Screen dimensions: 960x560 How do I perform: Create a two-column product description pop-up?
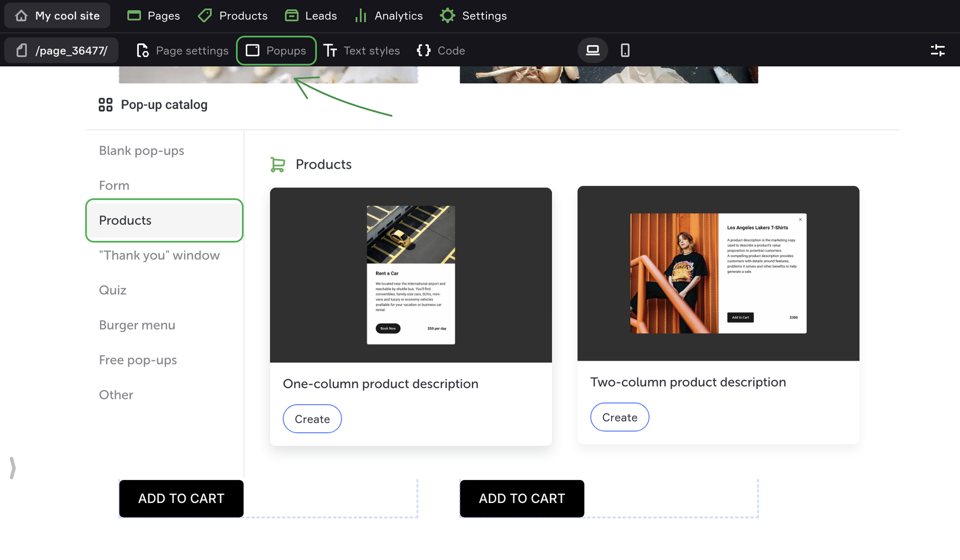coord(619,417)
